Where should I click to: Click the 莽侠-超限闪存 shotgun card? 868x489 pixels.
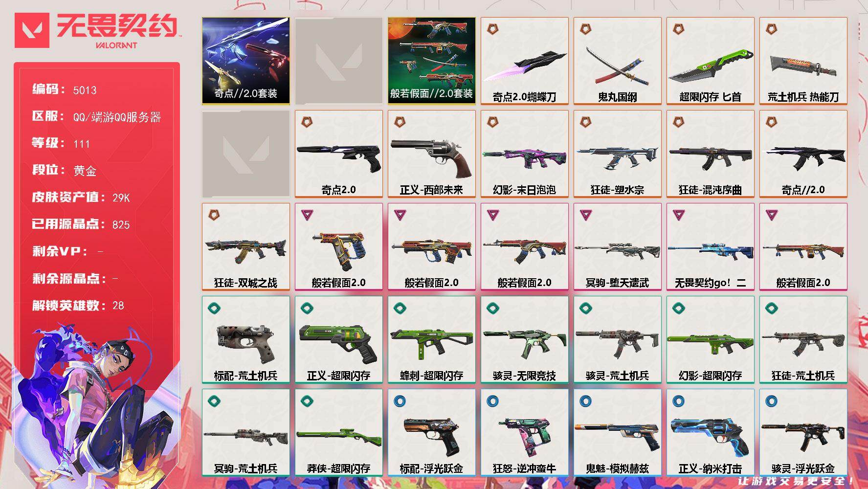[x=338, y=433]
